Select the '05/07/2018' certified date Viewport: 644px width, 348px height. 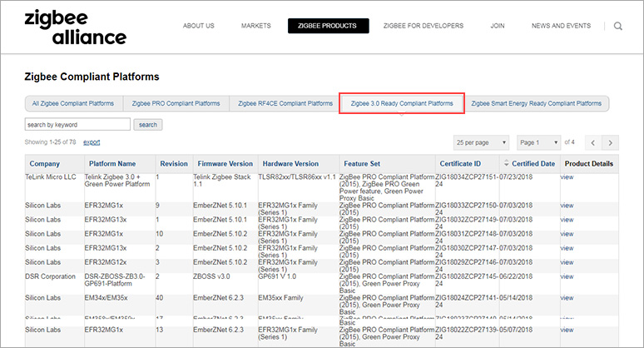(516, 330)
